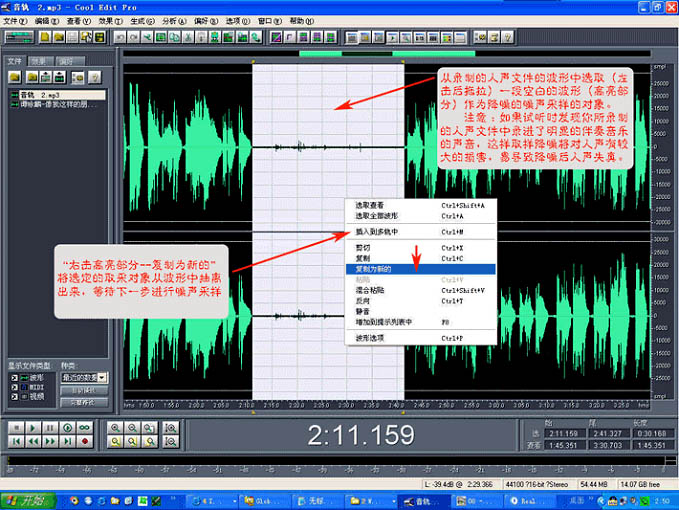This screenshot has height=510, width=679.
Task: Click the Zoom In Horizontally magnifier
Action: [118, 428]
